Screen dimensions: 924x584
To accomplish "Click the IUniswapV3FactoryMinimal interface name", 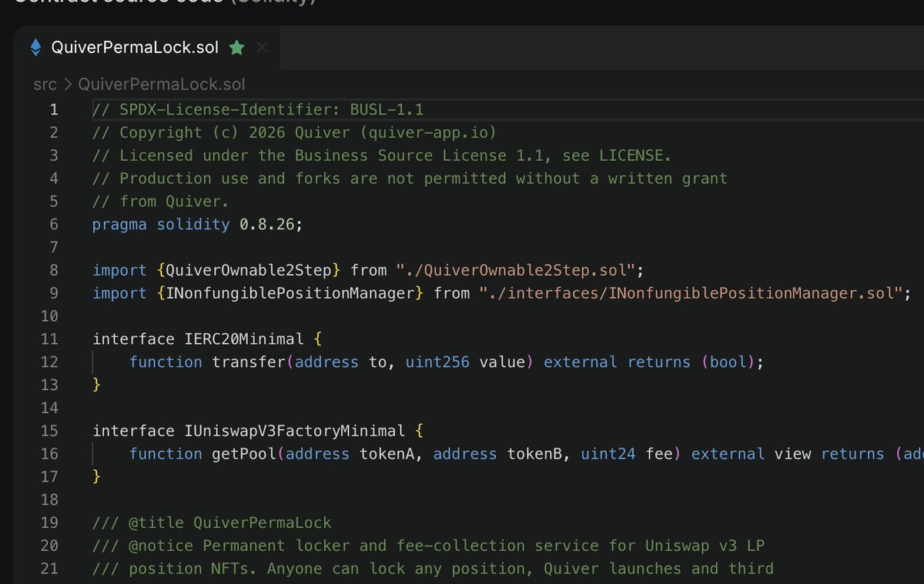I will click(x=295, y=431).
